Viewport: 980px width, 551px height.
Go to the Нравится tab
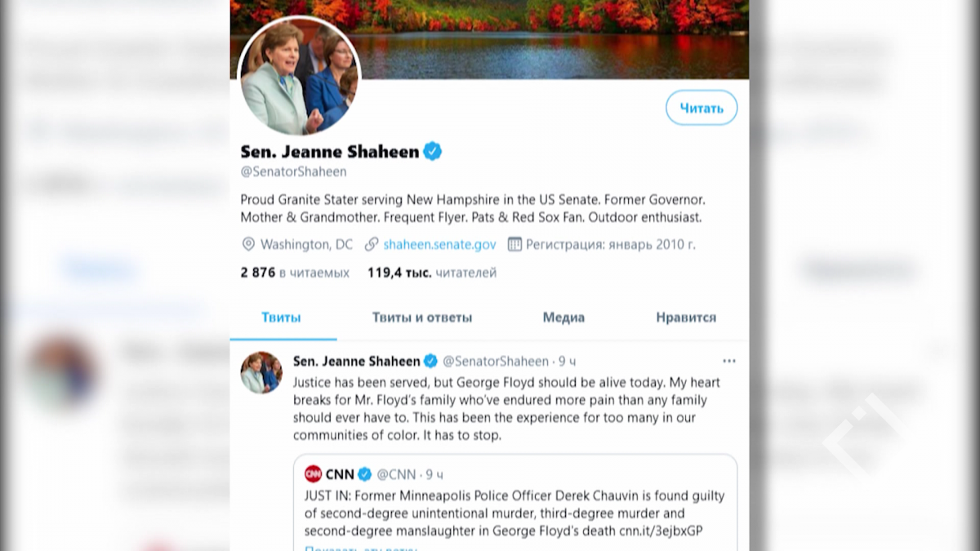click(x=686, y=318)
